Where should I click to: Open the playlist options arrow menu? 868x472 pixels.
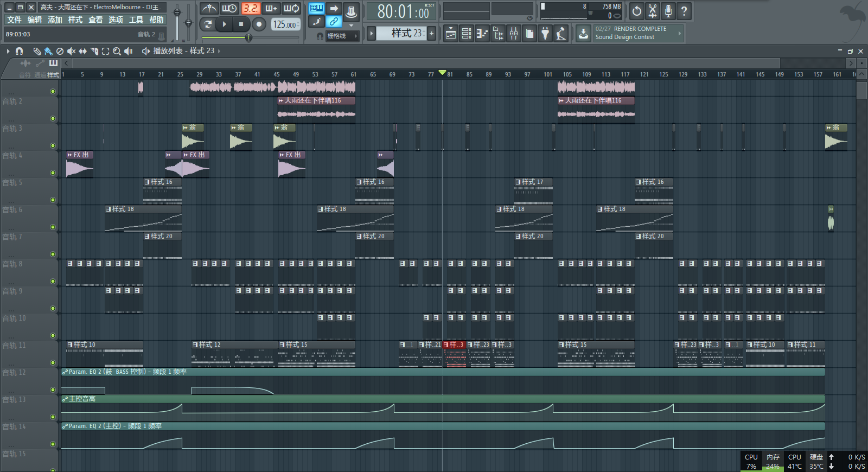coord(8,51)
